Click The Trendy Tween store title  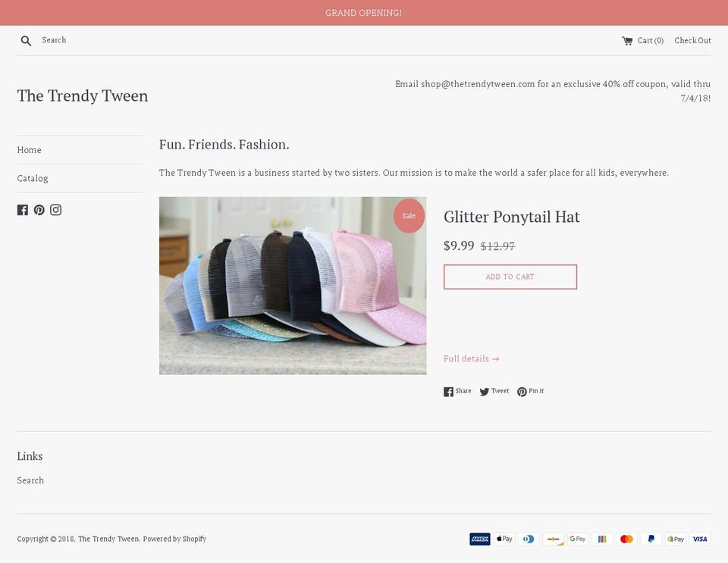tap(83, 96)
